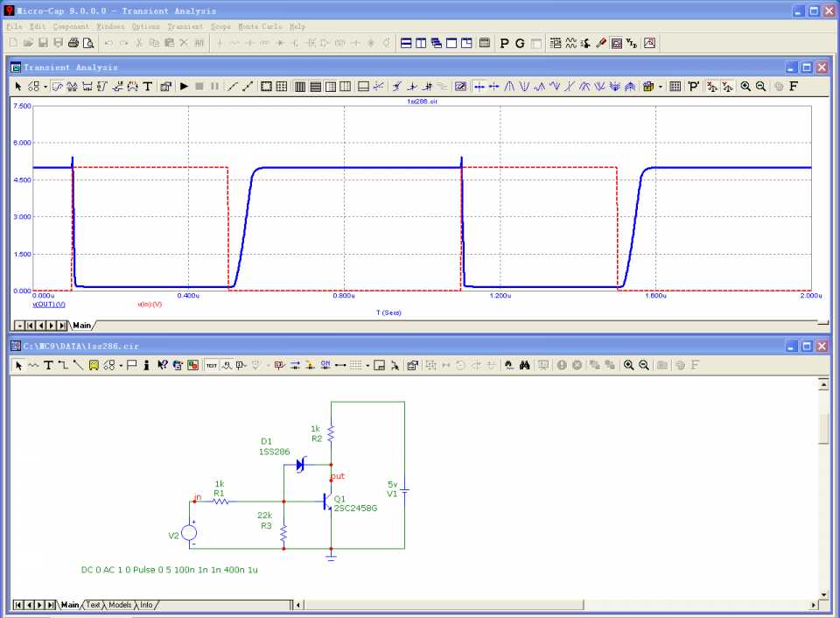The height and width of the screenshot is (618, 840).
Task: Click the schematic vertical scrollbar up arrow
Action: [823, 383]
